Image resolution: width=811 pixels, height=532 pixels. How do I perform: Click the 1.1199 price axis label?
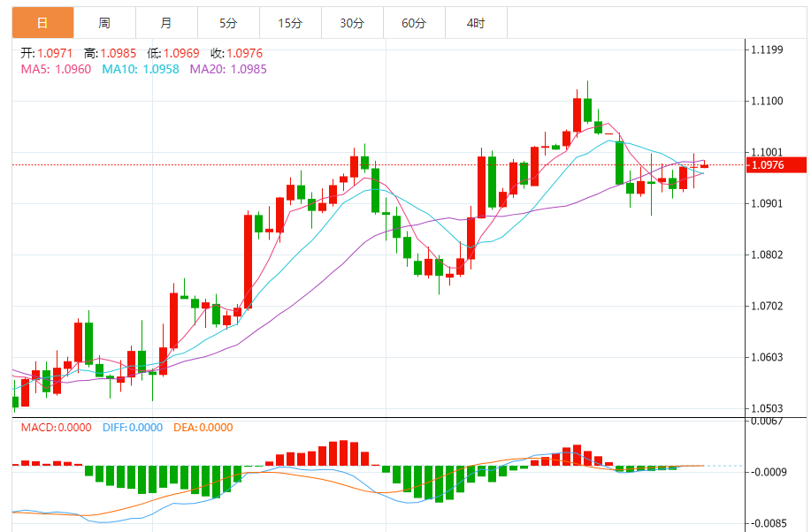coord(767,50)
